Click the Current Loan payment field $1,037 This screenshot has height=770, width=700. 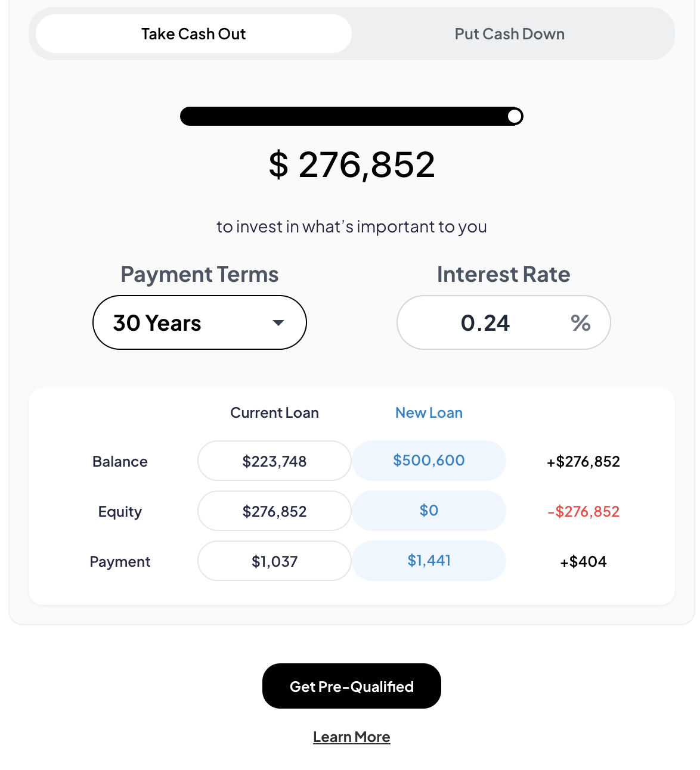coord(274,561)
